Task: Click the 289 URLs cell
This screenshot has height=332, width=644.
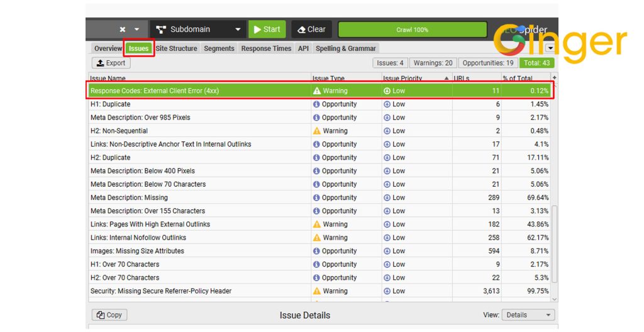Action: tap(477, 197)
